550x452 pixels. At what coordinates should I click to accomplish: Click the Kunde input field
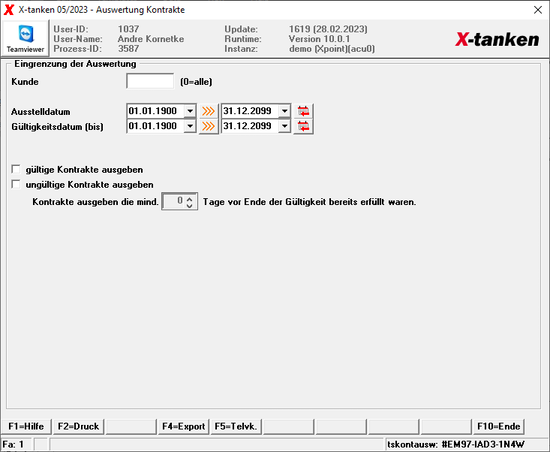pyautogui.click(x=150, y=81)
